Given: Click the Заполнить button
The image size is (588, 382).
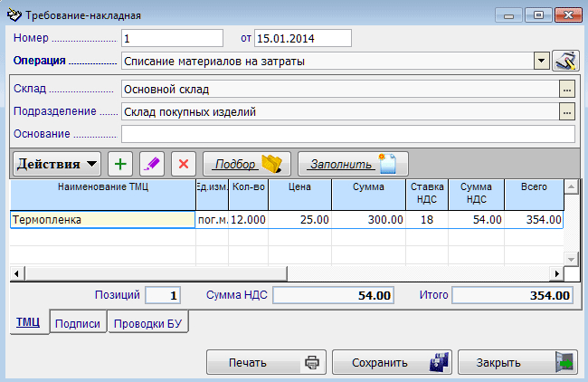Looking at the screenshot, I should pos(353,164).
